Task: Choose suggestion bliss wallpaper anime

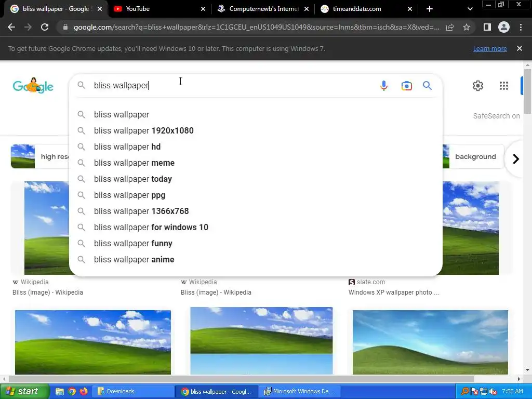Action: coord(256,260)
